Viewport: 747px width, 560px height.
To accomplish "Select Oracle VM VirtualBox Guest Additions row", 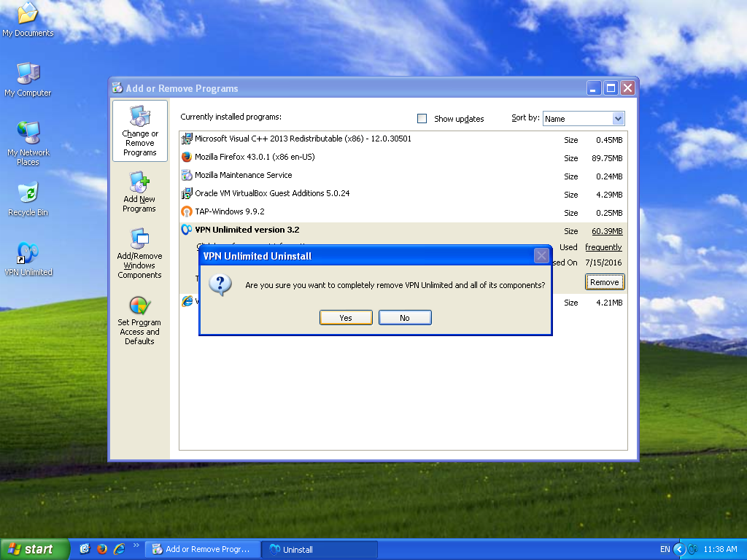I will click(403, 194).
